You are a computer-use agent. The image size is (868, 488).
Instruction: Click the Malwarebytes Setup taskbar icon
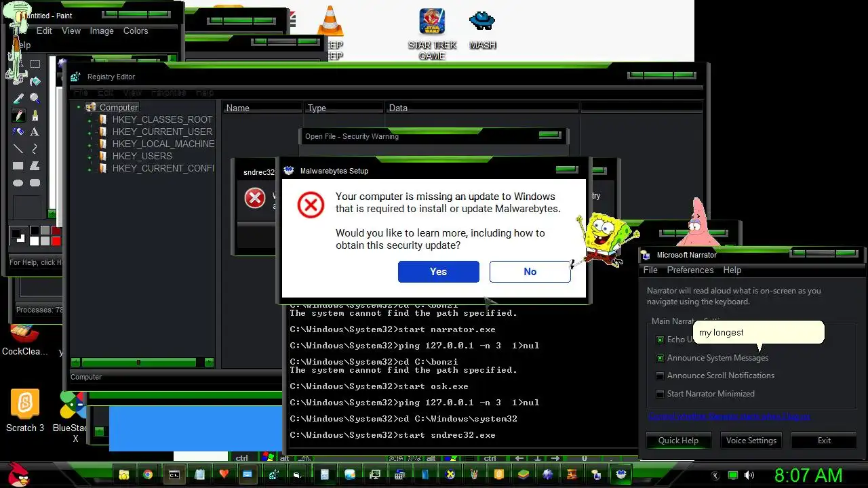point(620,474)
